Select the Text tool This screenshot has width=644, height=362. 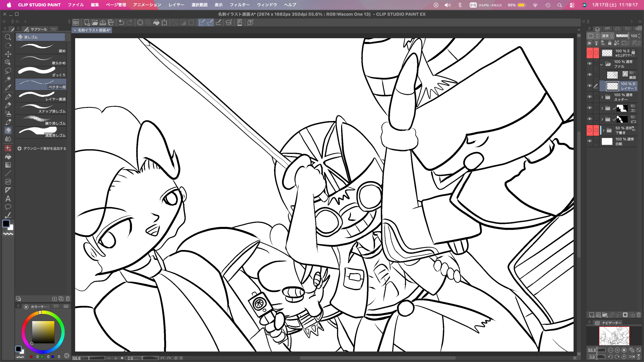tap(8, 199)
